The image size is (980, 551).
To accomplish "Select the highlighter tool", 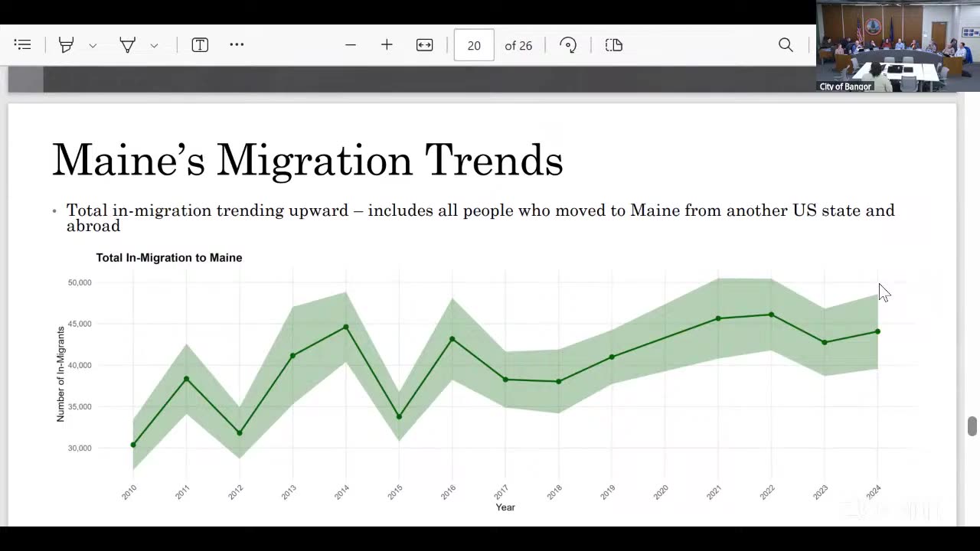I will click(67, 45).
